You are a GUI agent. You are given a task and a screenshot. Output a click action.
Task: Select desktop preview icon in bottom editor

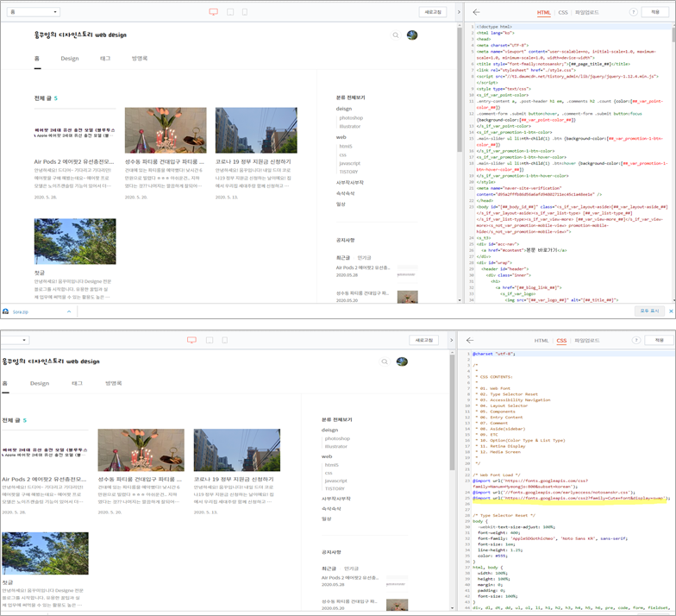click(191, 340)
